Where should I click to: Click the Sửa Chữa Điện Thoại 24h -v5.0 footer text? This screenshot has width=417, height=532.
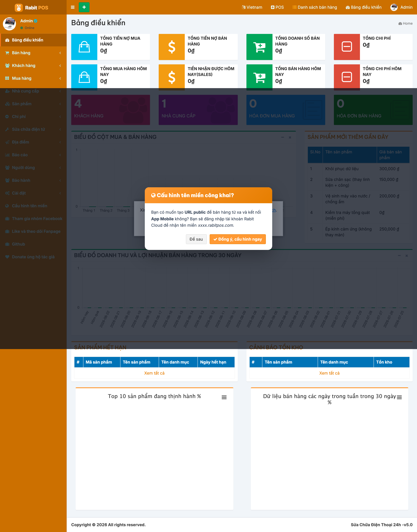[x=382, y=525]
